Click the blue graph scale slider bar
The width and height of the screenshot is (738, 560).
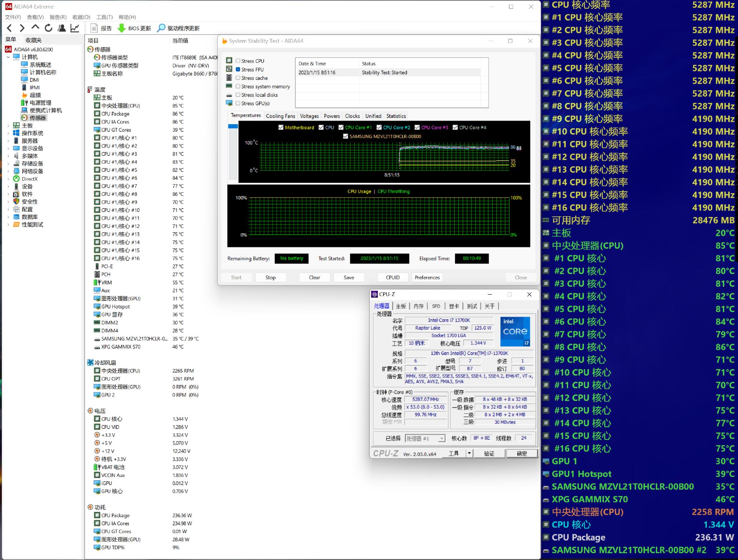click(233, 126)
